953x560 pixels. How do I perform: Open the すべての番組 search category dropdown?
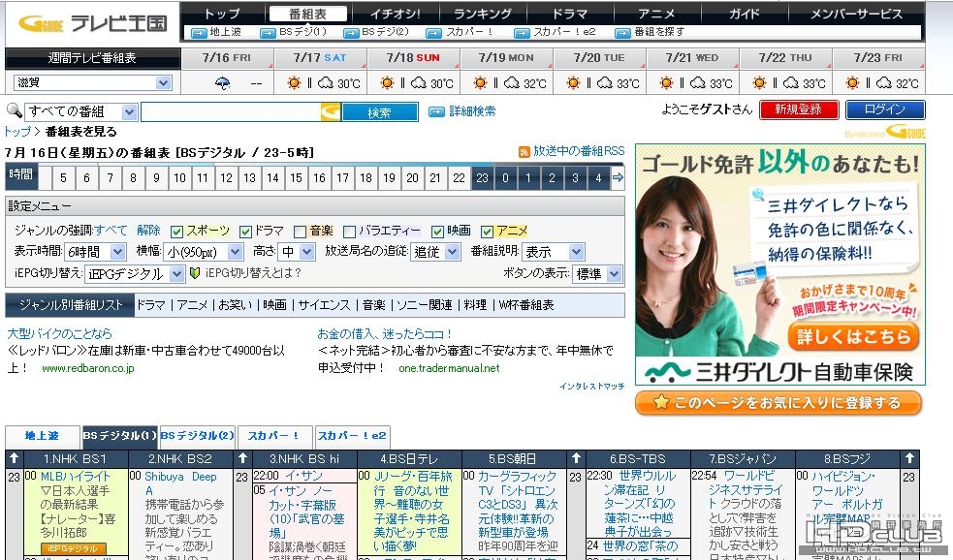click(80, 111)
